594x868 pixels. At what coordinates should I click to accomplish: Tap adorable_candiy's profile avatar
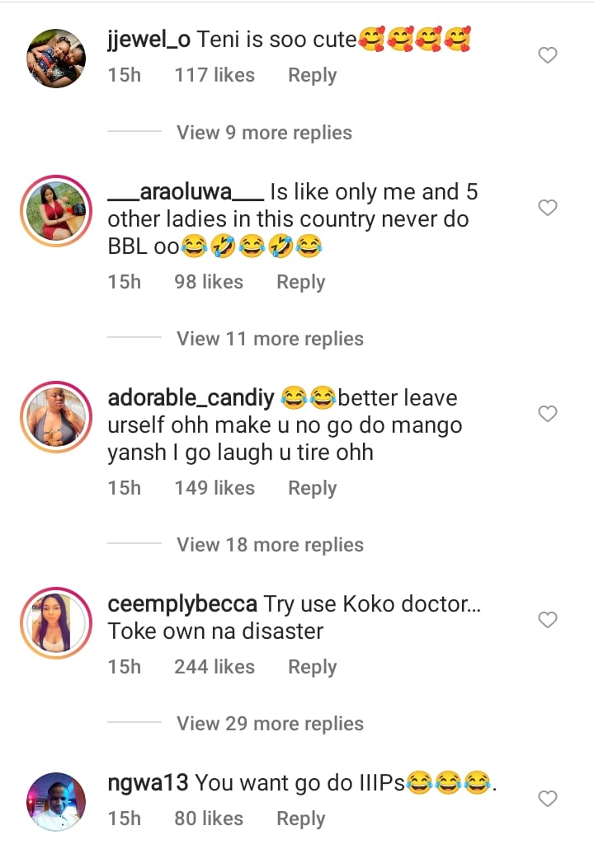(56, 416)
